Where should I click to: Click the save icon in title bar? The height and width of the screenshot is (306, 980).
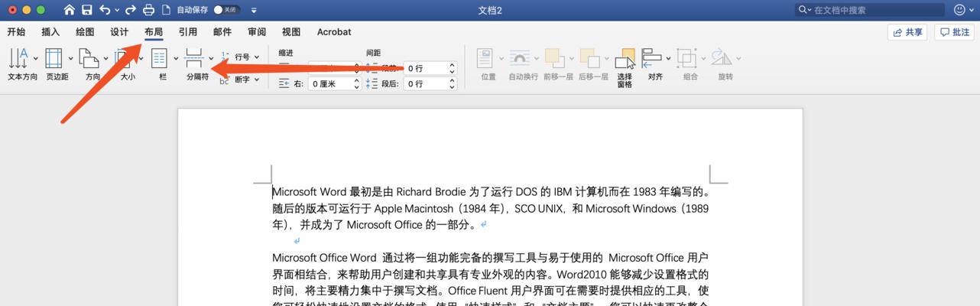pyautogui.click(x=87, y=10)
